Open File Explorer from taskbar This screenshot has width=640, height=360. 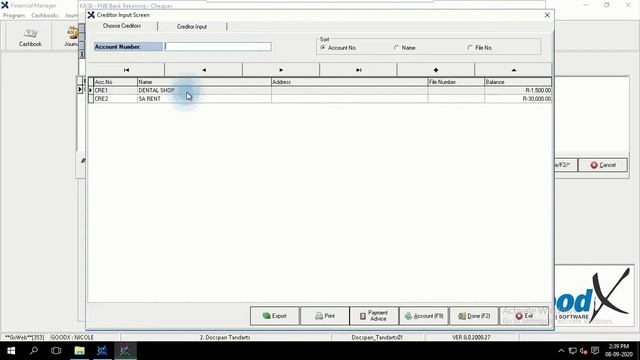[x=79, y=351]
